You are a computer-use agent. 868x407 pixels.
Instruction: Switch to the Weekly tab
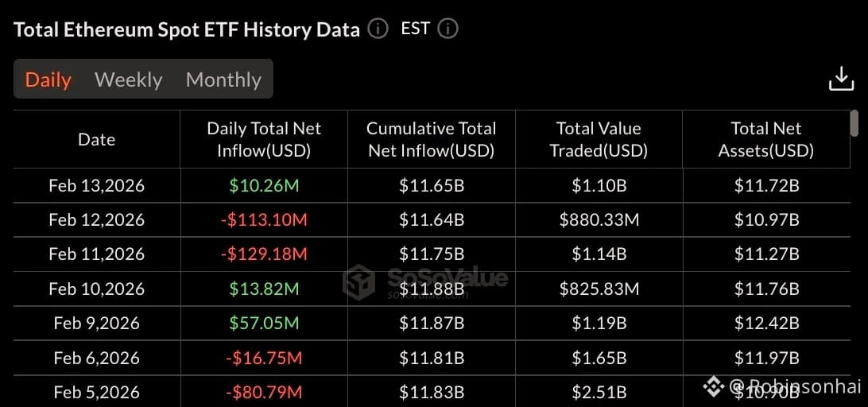click(129, 79)
